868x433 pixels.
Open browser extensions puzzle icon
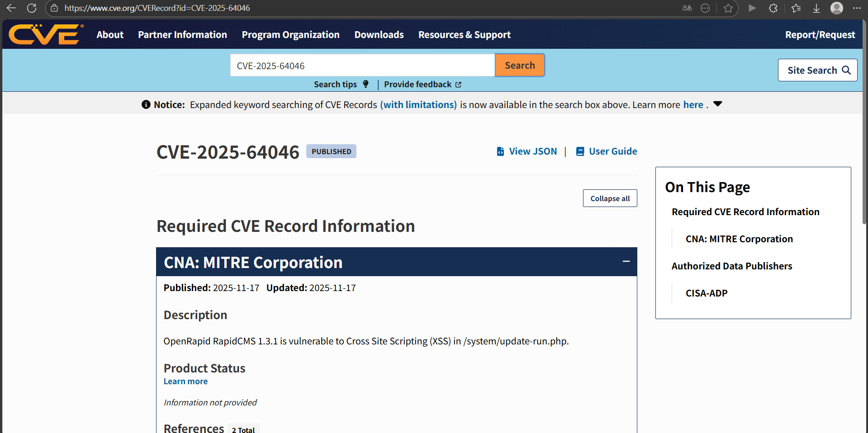pos(773,8)
